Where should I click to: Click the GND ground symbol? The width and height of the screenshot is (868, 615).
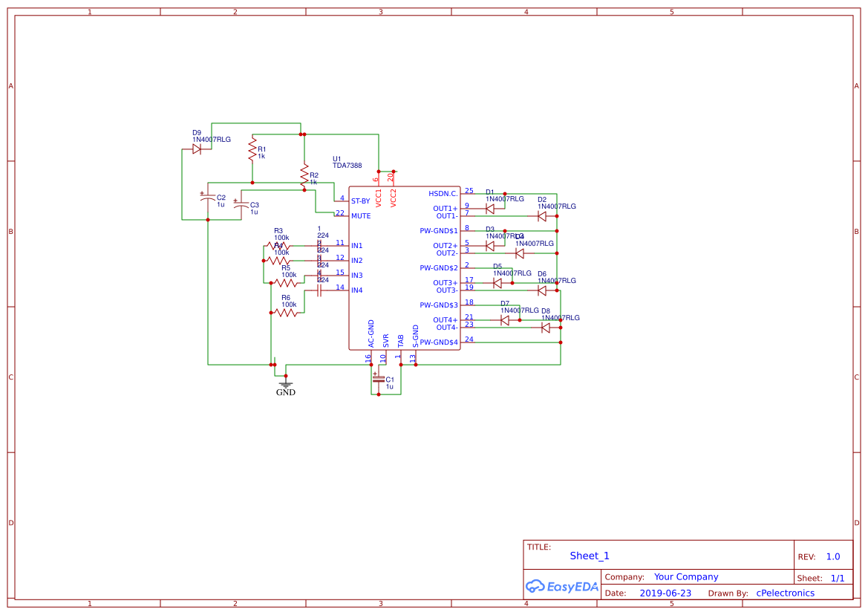click(285, 384)
